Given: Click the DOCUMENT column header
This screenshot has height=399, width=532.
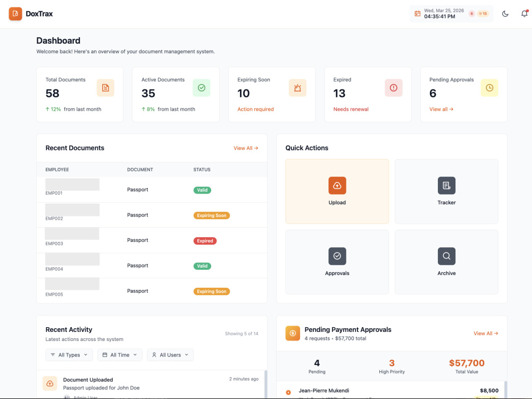Looking at the screenshot, I should 140,170.
